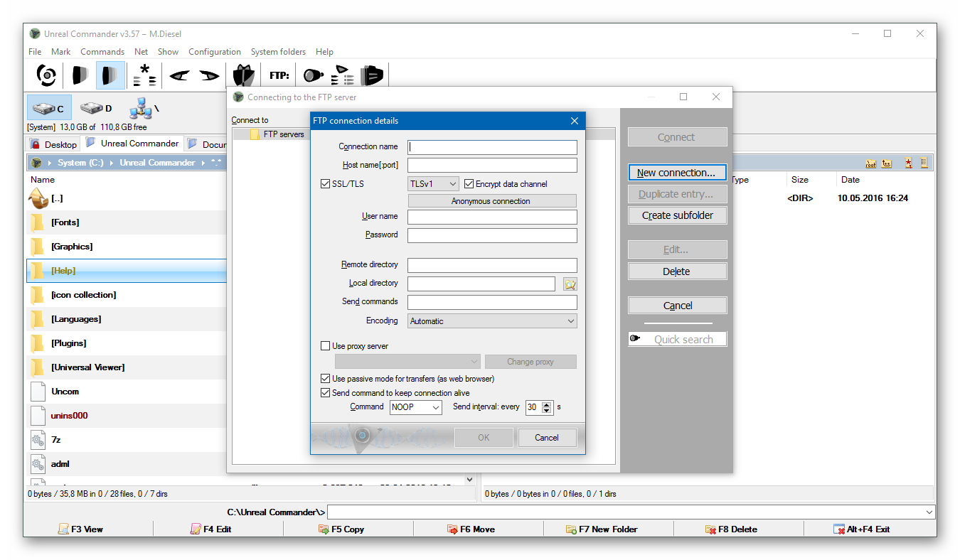The width and height of the screenshot is (960, 560).
Task: Toggle Use passive mode for transfers
Action: [326, 379]
